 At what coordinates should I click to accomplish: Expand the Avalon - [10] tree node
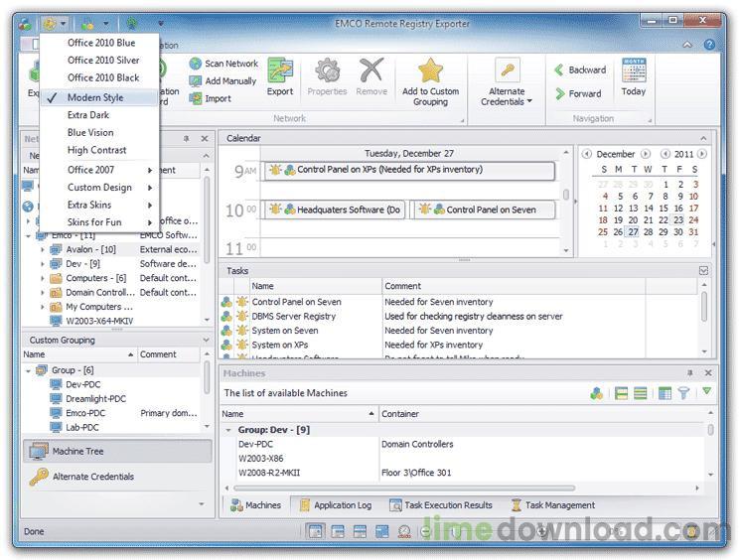[44, 250]
